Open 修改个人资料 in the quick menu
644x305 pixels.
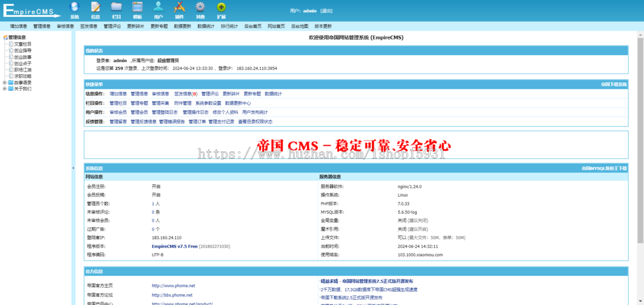[225, 112]
